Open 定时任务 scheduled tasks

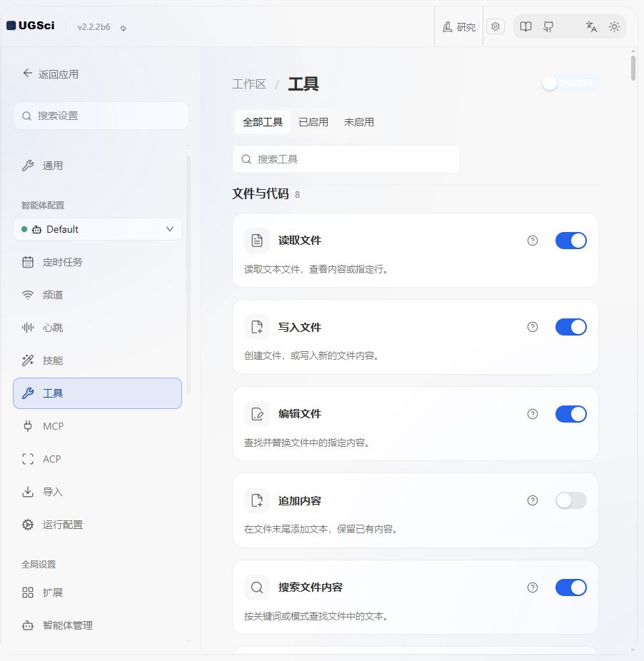[x=97, y=262]
